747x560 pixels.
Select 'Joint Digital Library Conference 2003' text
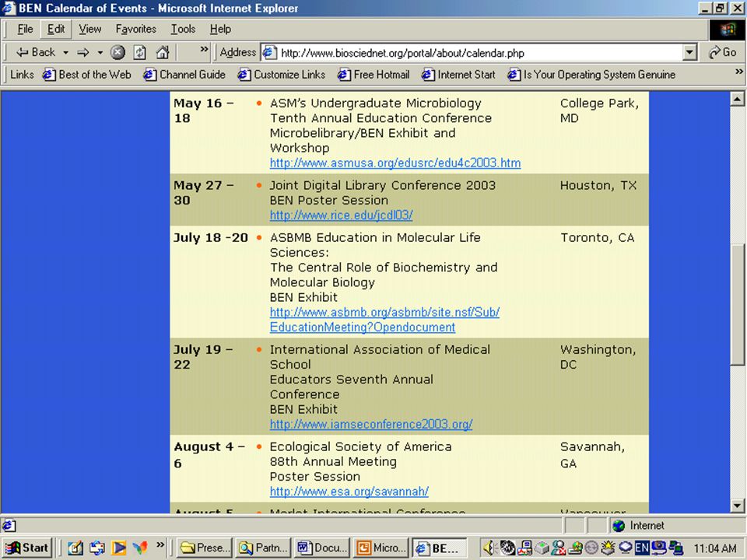coord(383,186)
